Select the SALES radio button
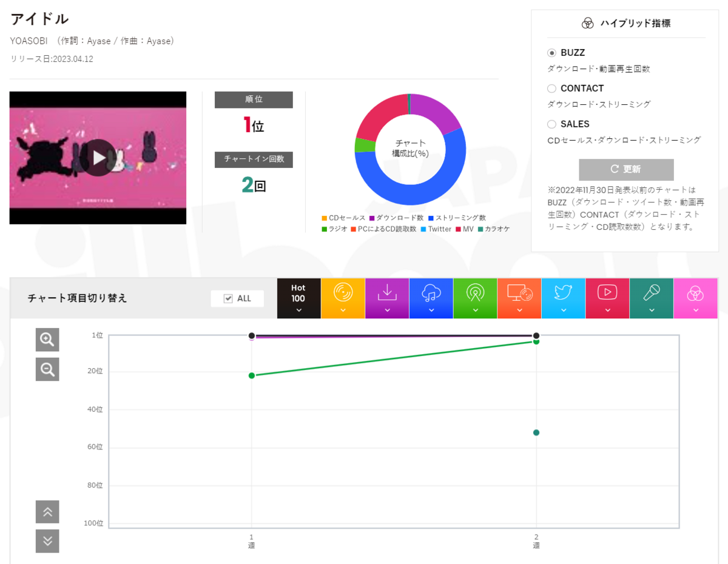This screenshot has width=728, height=564. coord(551,124)
